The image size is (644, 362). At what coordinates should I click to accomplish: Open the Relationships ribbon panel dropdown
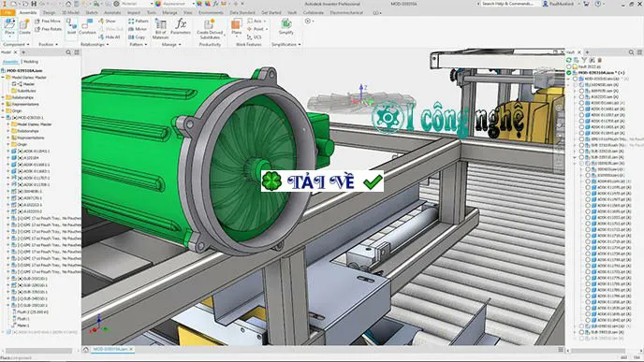click(x=95, y=44)
